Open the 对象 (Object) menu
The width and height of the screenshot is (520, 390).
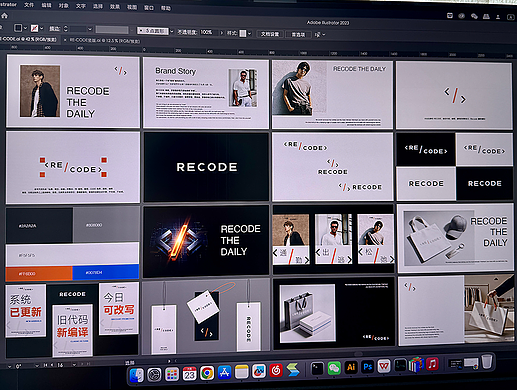64,6
